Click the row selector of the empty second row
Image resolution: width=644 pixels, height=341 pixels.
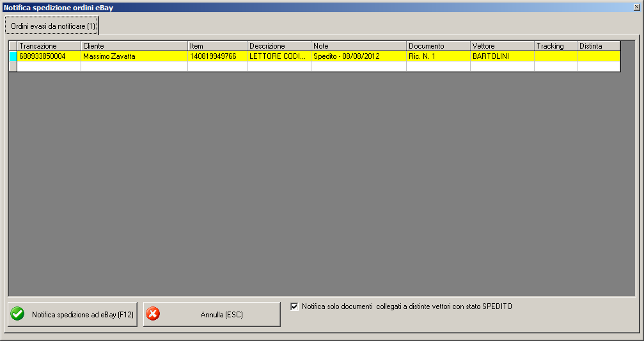(x=13, y=66)
